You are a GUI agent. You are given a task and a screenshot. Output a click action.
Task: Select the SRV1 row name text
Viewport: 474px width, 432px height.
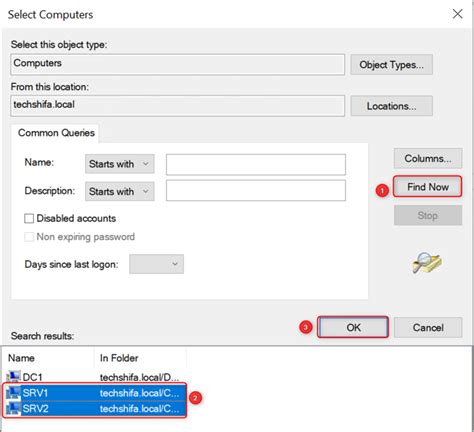point(35,393)
